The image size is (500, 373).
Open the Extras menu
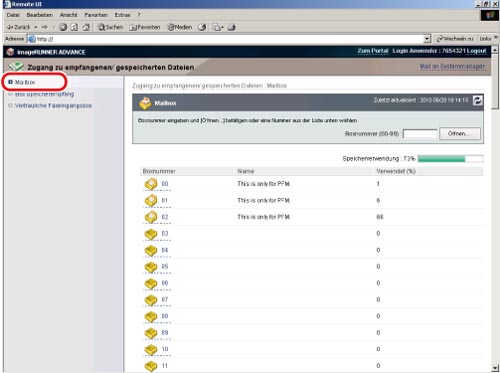[x=122, y=15]
